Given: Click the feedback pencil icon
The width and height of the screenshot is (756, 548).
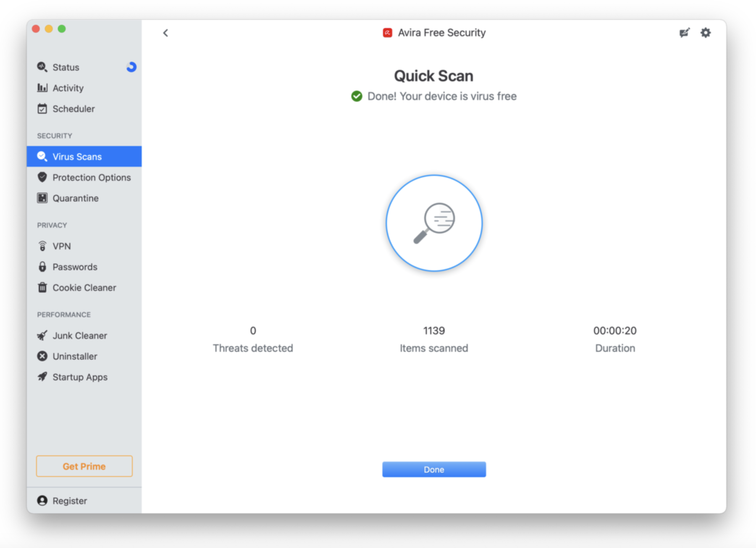Looking at the screenshot, I should 684,32.
